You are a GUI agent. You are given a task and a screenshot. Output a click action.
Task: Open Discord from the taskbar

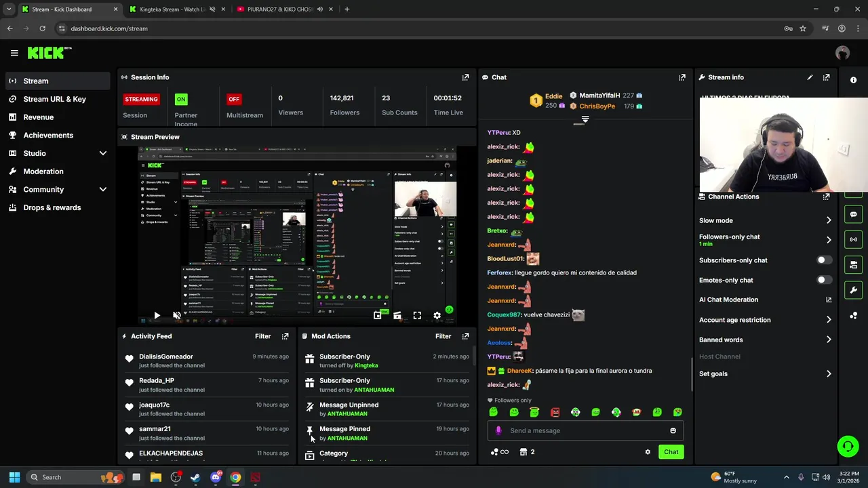tap(216, 477)
